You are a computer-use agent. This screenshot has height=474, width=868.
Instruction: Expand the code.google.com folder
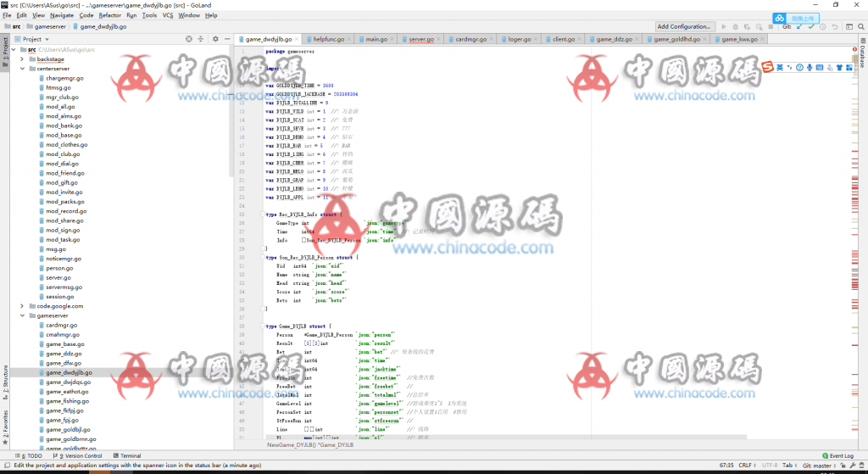click(22, 305)
